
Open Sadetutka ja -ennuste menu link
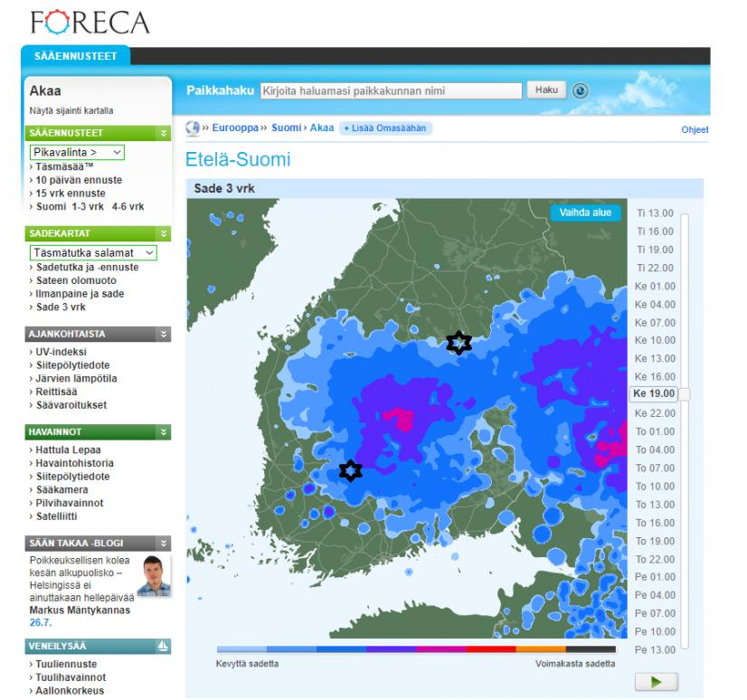tap(87, 268)
